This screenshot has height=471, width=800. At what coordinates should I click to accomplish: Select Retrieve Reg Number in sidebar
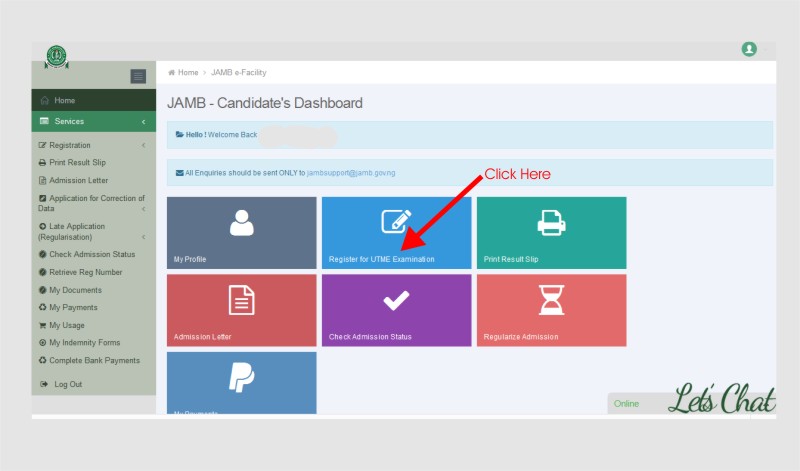coord(85,272)
